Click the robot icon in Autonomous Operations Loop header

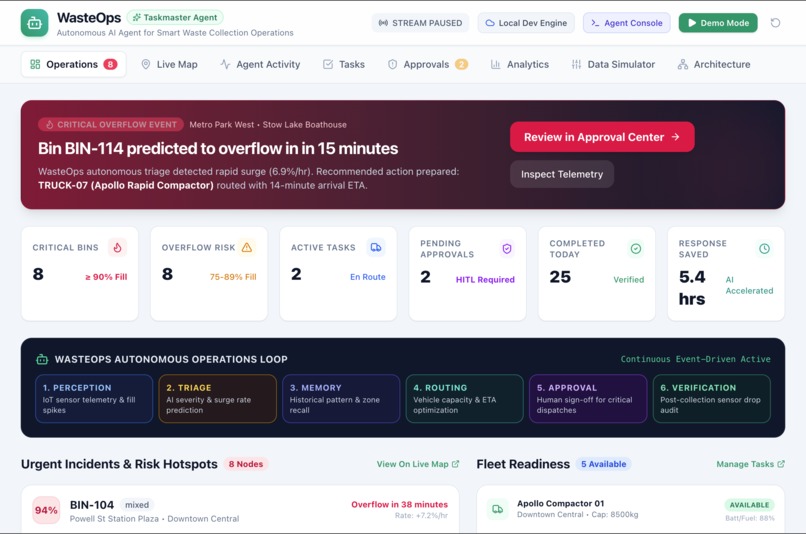[x=42, y=359]
